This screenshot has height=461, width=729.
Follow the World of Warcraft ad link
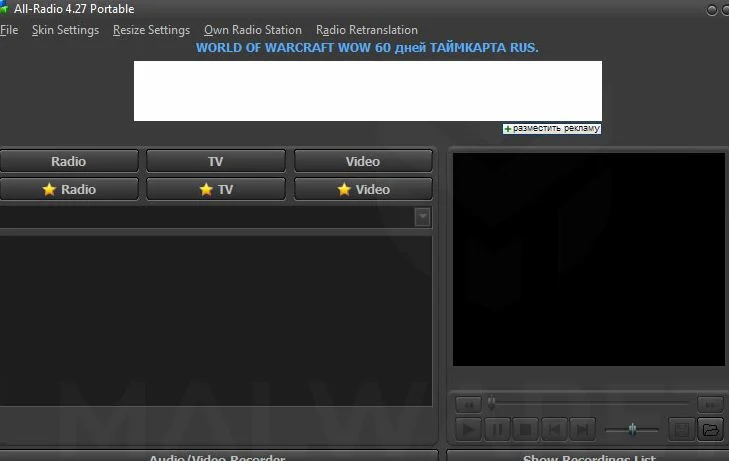(367, 48)
